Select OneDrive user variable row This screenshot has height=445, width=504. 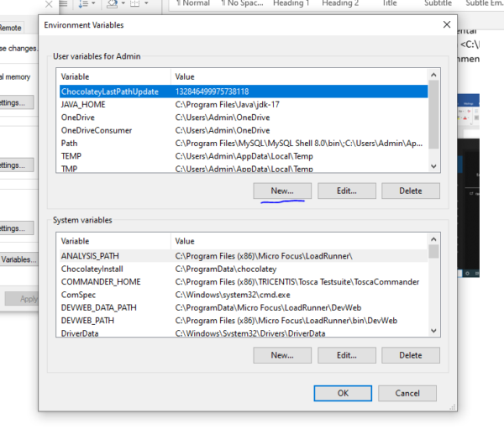tap(244, 118)
